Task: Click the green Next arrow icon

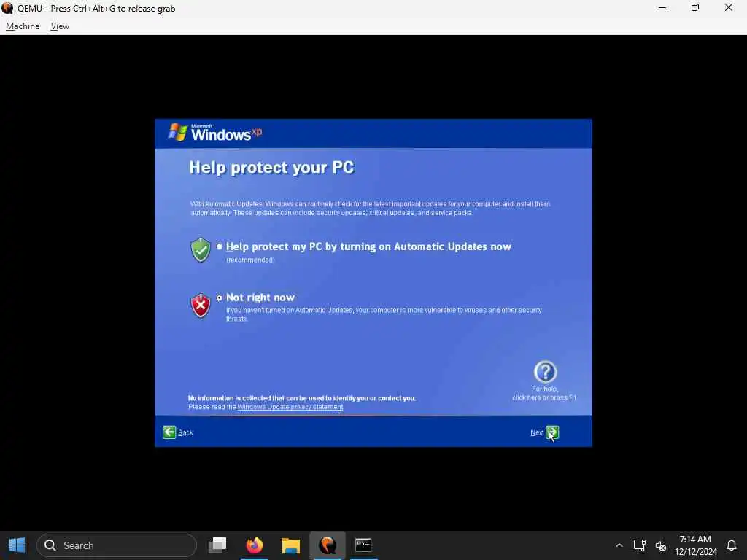Action: pyautogui.click(x=552, y=432)
